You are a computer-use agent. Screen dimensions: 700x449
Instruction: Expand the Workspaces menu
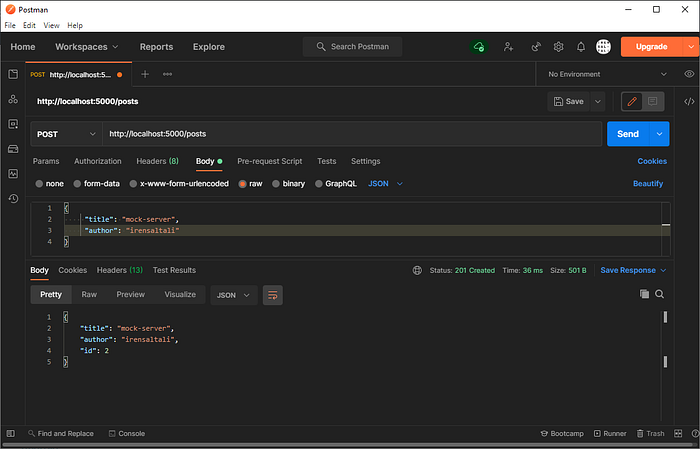pos(87,47)
